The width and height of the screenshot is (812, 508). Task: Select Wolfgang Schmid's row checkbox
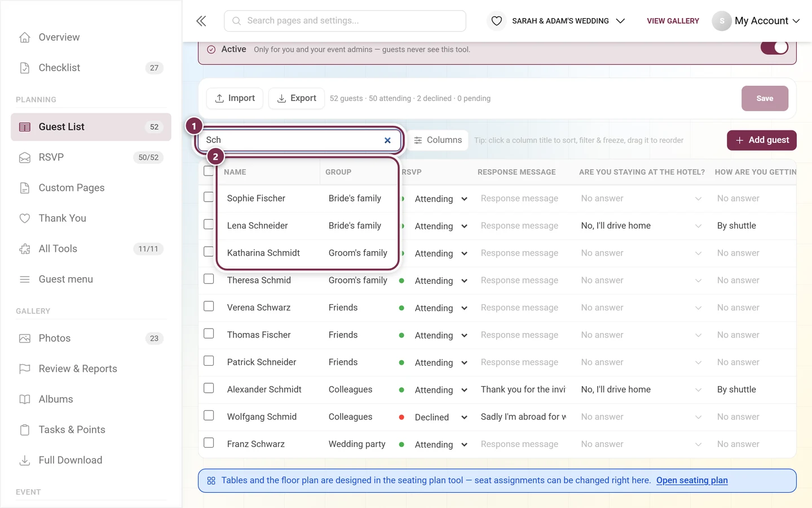(209, 415)
